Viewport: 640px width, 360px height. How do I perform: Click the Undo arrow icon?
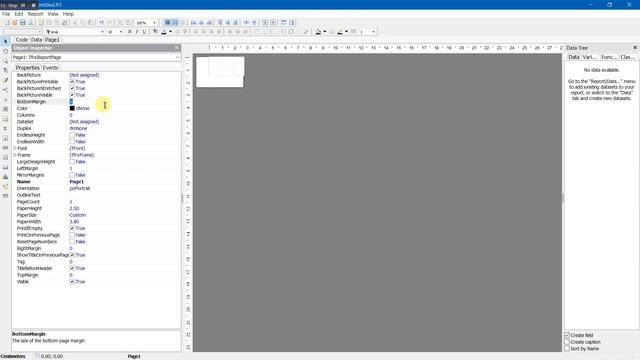click(102, 22)
